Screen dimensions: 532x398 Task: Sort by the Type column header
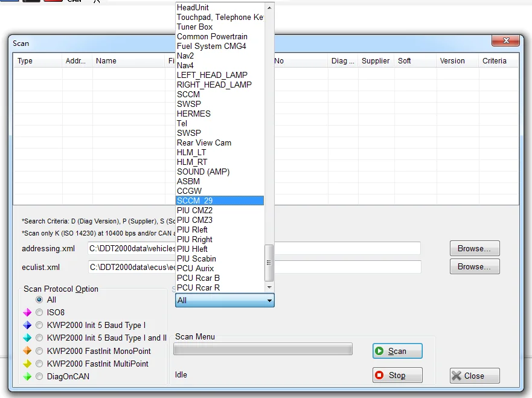point(37,61)
